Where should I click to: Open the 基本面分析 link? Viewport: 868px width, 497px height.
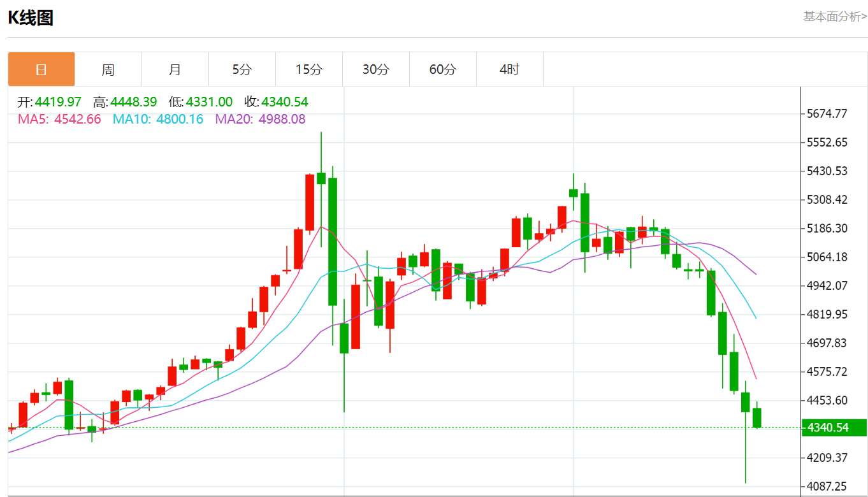pos(834,17)
